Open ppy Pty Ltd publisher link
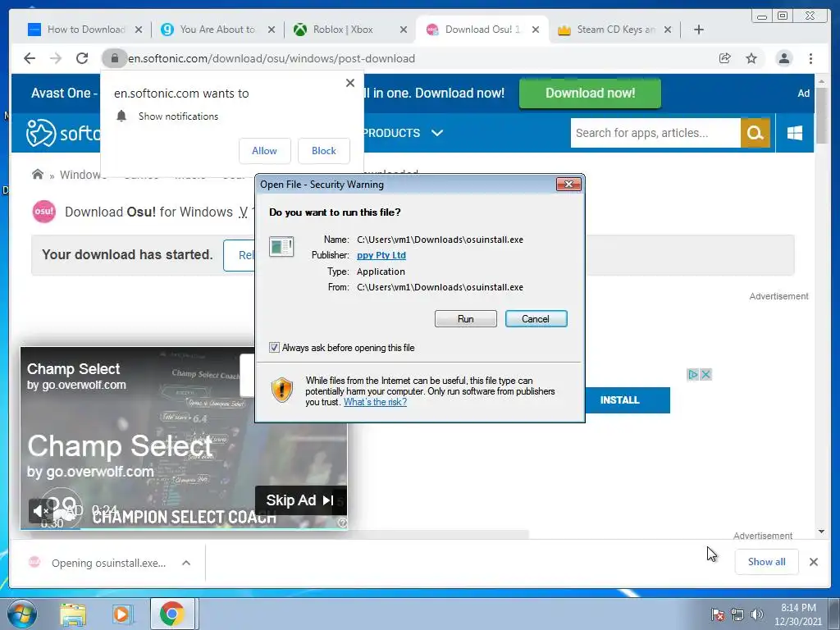 tap(381, 255)
